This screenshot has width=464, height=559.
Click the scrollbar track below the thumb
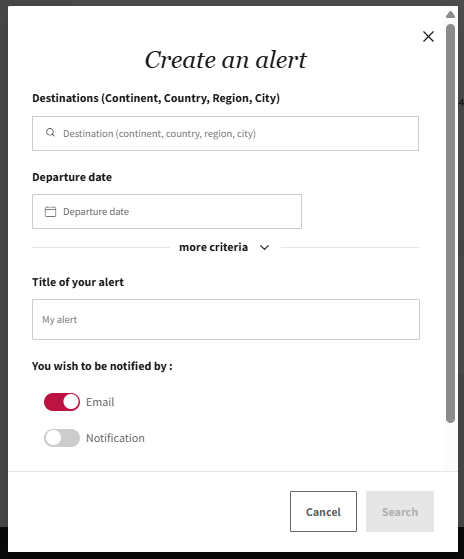click(x=450, y=446)
